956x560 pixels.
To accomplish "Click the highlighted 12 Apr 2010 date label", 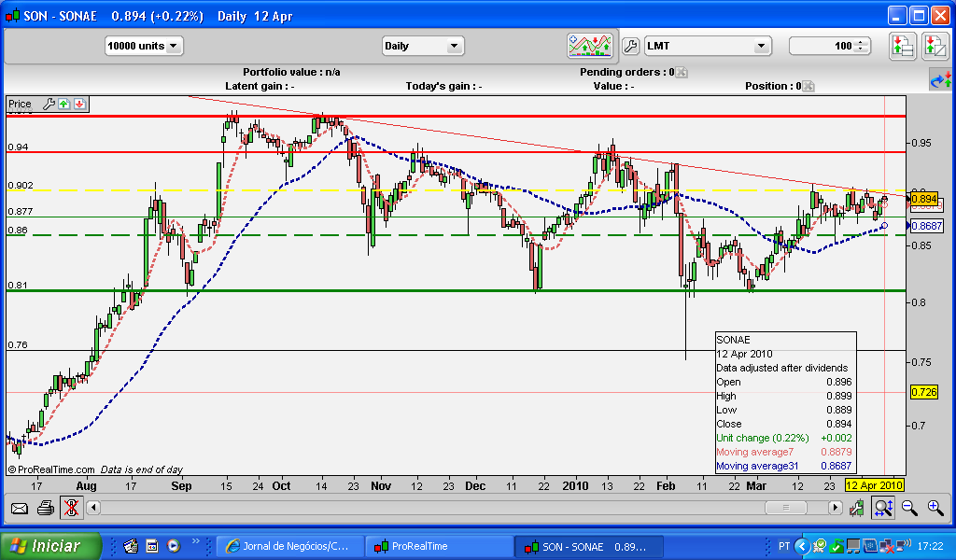I will click(x=874, y=485).
